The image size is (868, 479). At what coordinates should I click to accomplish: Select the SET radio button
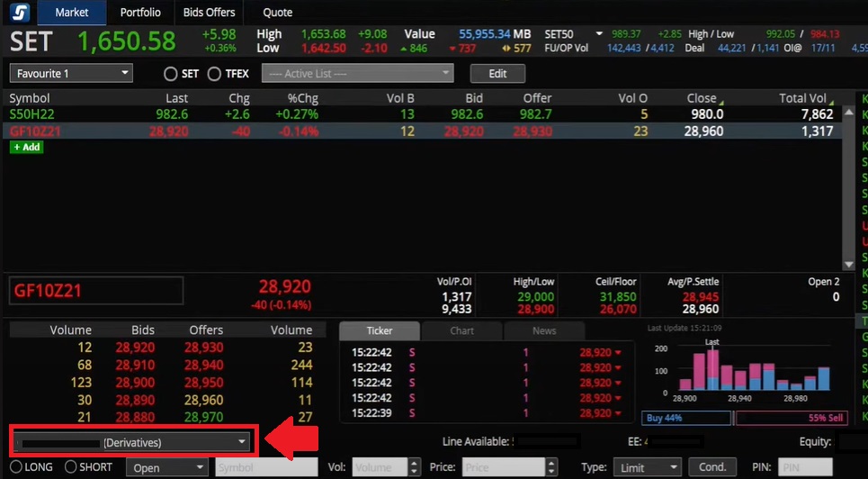point(171,74)
